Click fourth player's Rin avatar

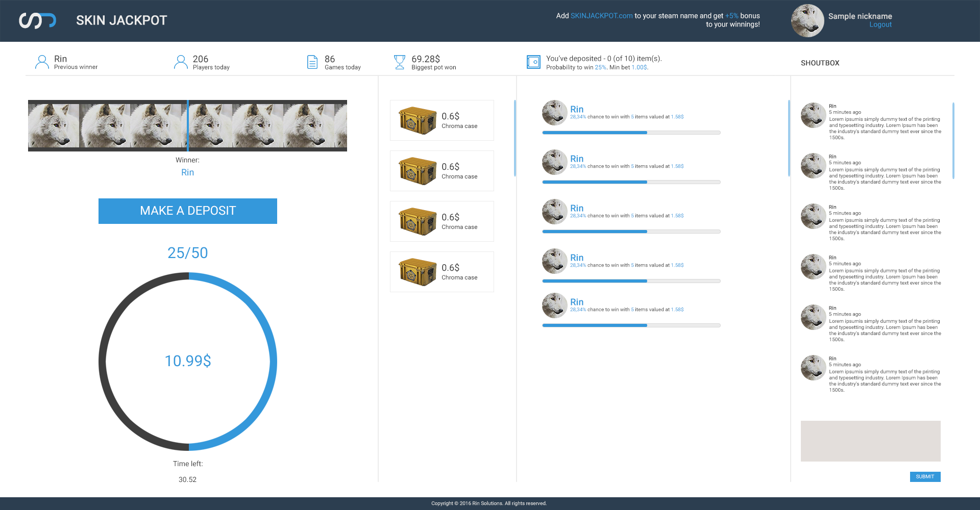(555, 261)
